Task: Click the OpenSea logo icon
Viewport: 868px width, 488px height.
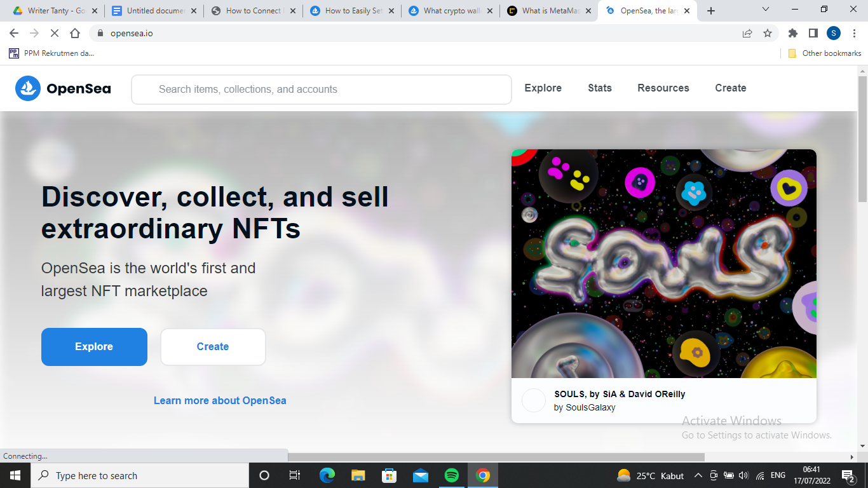Action: click(x=28, y=88)
